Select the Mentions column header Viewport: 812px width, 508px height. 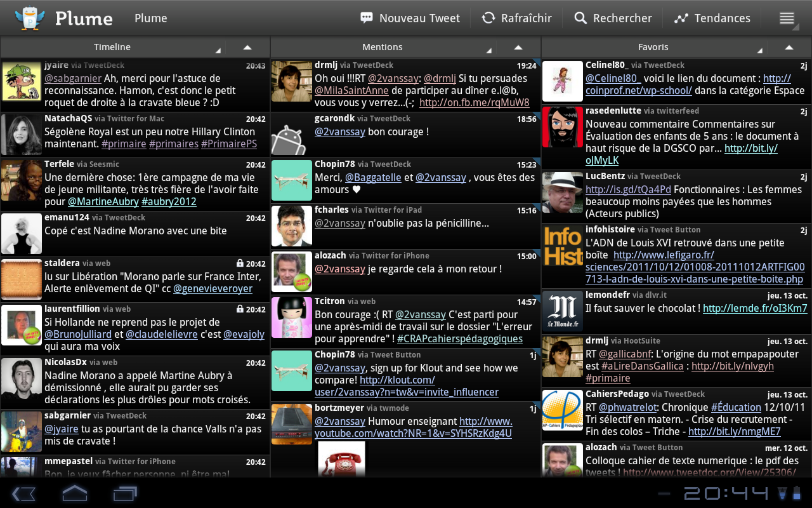point(383,47)
